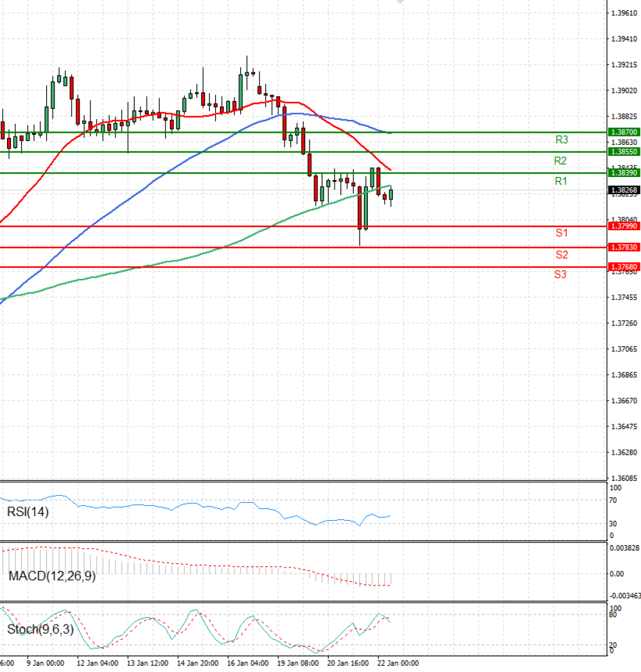Image resolution: width=641 pixels, height=672 pixels.
Task: Click the Stoch(9,6,3) indicator label
Action: 40,629
